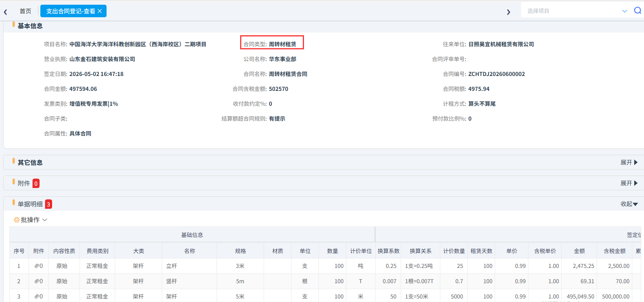Screen dimensions: 644x302
Task: Select the 立杆 name cell
Action: click(189, 266)
